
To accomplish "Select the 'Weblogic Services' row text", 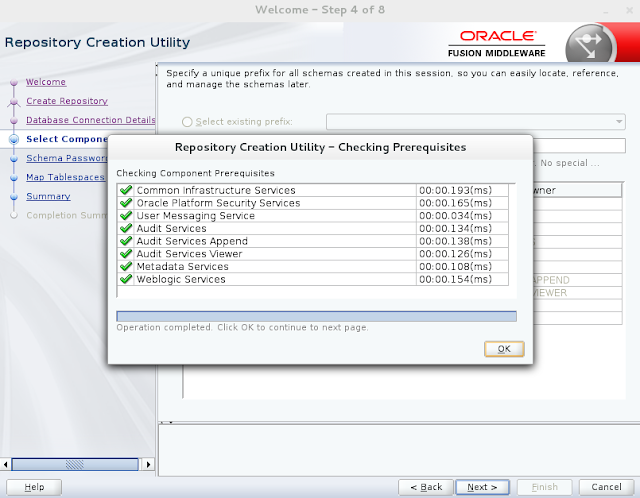I will [x=181, y=279].
